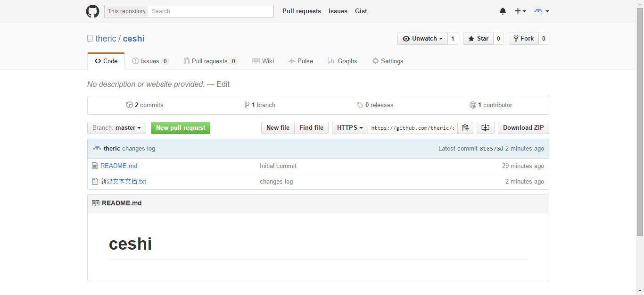
Task: Click the avatar in latest commit bar
Action: click(97, 148)
